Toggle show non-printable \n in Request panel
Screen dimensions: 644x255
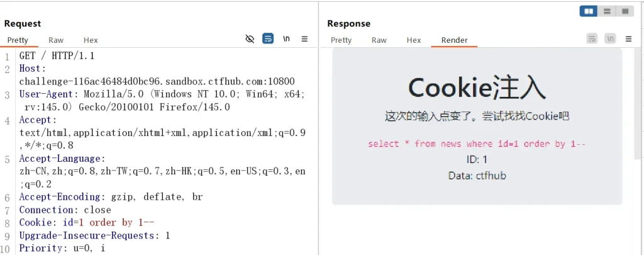point(286,39)
